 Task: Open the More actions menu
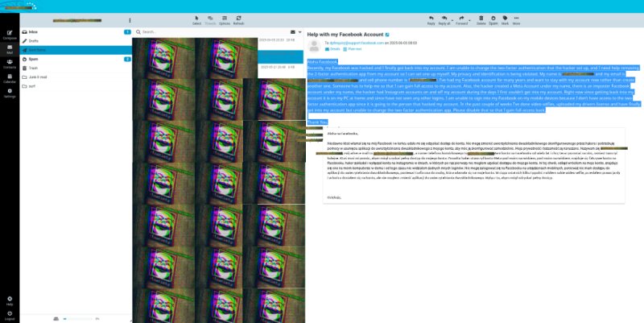coord(516,20)
